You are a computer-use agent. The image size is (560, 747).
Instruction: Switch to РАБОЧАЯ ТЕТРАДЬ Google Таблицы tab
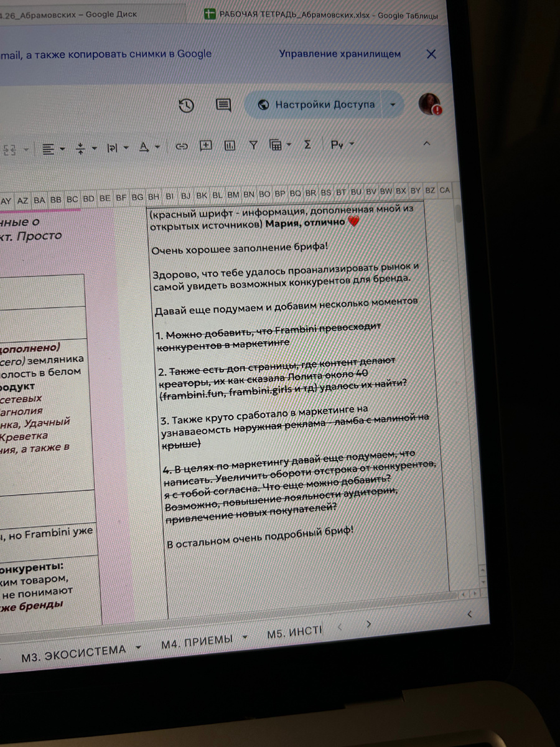[322, 14]
